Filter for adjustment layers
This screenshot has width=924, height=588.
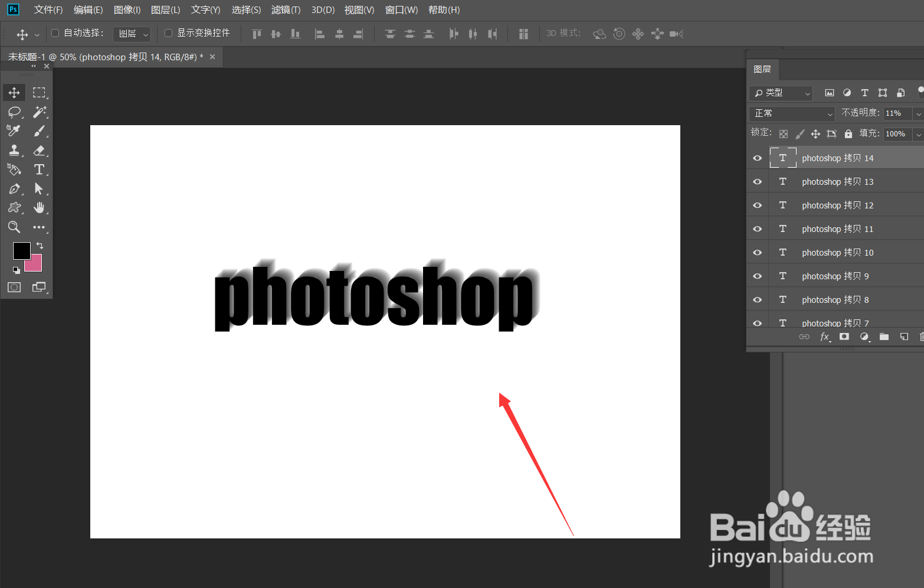click(847, 93)
